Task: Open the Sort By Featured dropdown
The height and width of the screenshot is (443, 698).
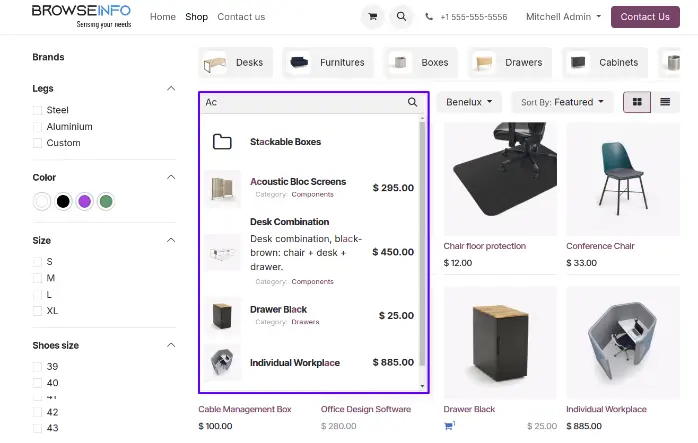Action: pyautogui.click(x=562, y=102)
